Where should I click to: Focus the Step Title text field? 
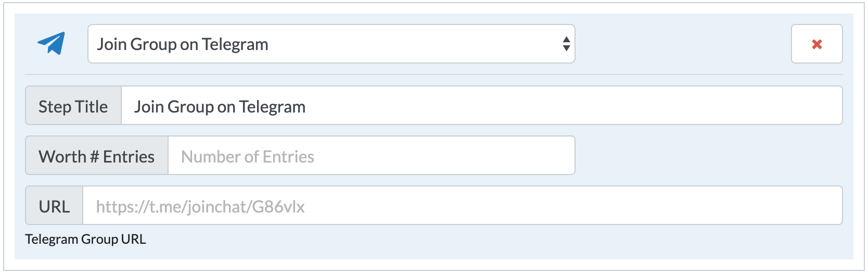pyautogui.click(x=482, y=105)
